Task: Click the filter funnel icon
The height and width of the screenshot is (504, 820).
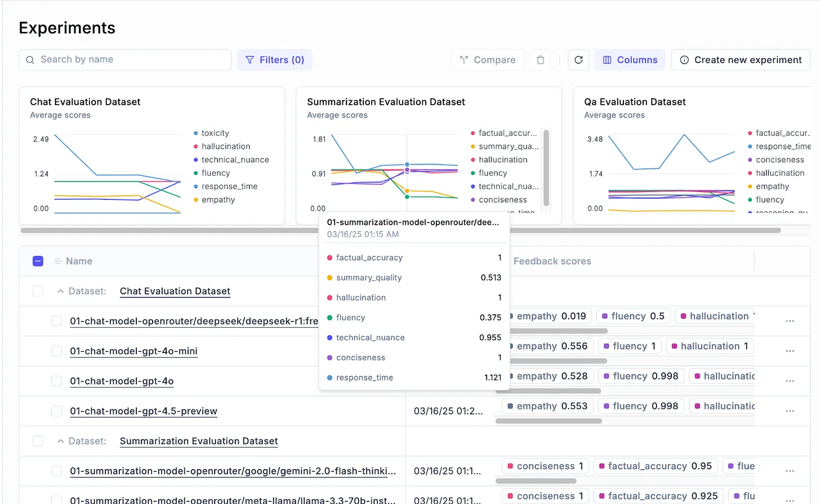Action: coord(250,60)
